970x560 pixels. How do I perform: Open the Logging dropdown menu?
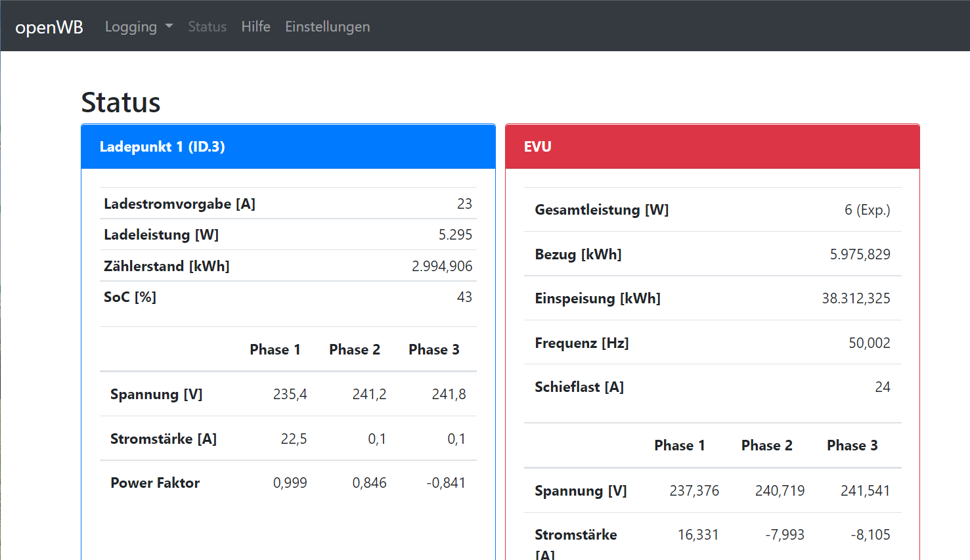131,27
